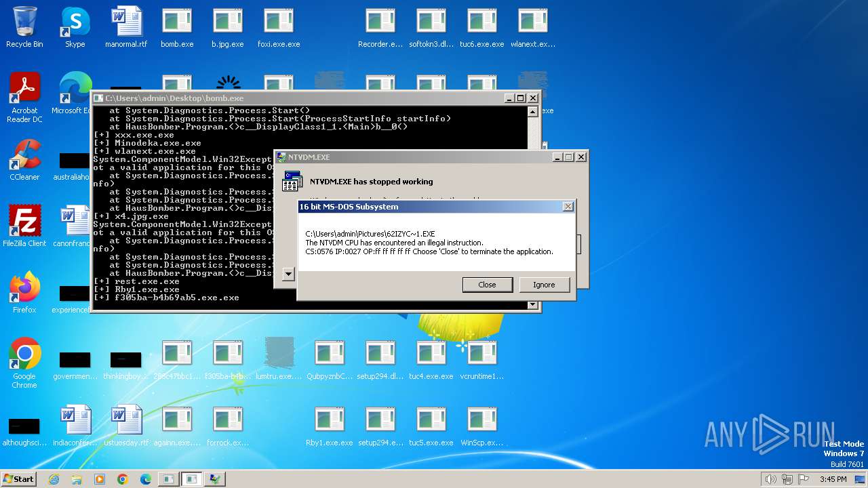This screenshot has width=868, height=488.
Task: Select wlanext.exe desktop icon in top row
Action: pos(533,28)
